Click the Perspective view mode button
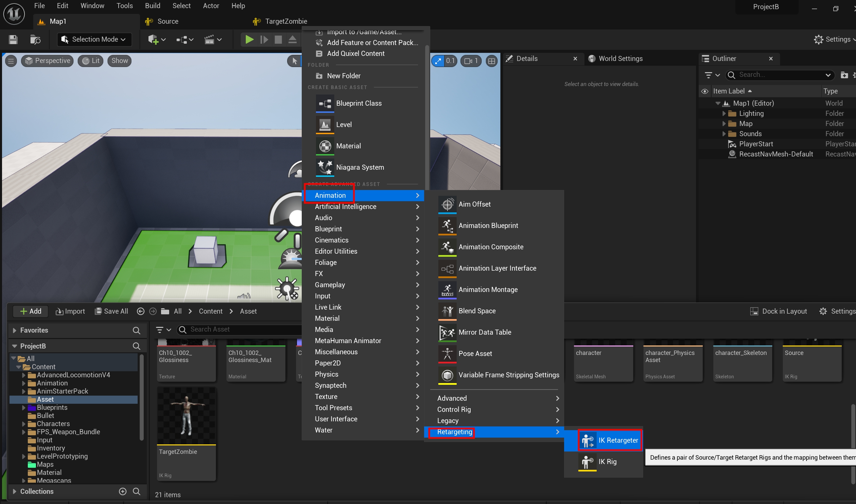Viewport: 856px width, 504px height. tap(47, 61)
